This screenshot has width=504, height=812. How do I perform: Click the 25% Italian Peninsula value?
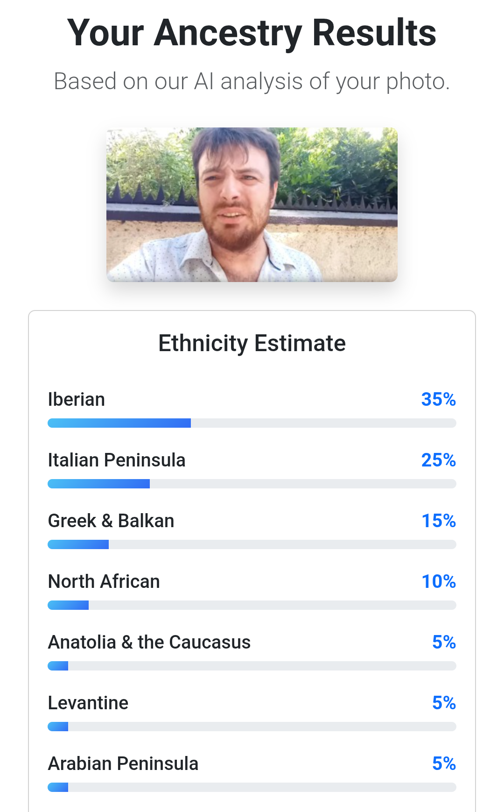[x=438, y=460]
